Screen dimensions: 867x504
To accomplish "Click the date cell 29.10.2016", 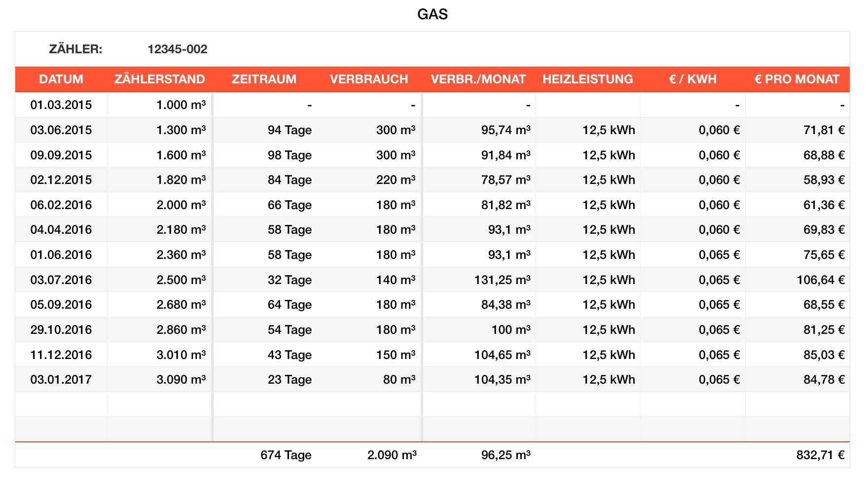I will click(x=61, y=330).
